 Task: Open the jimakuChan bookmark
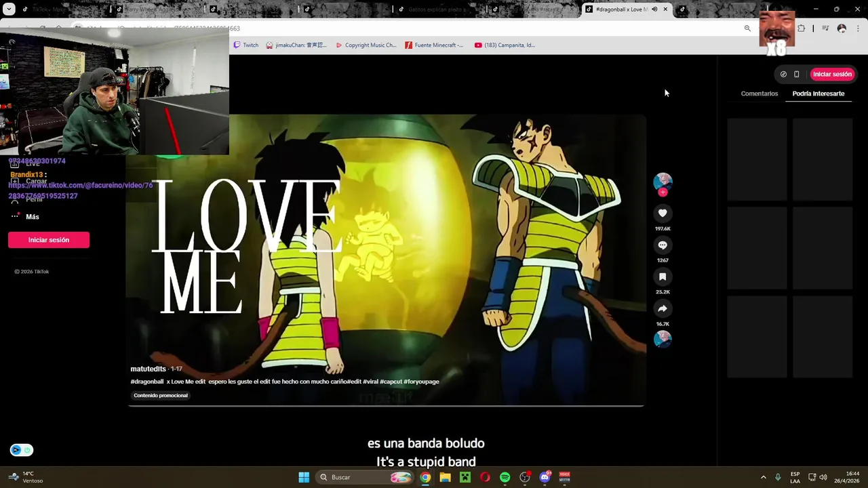[296, 45]
